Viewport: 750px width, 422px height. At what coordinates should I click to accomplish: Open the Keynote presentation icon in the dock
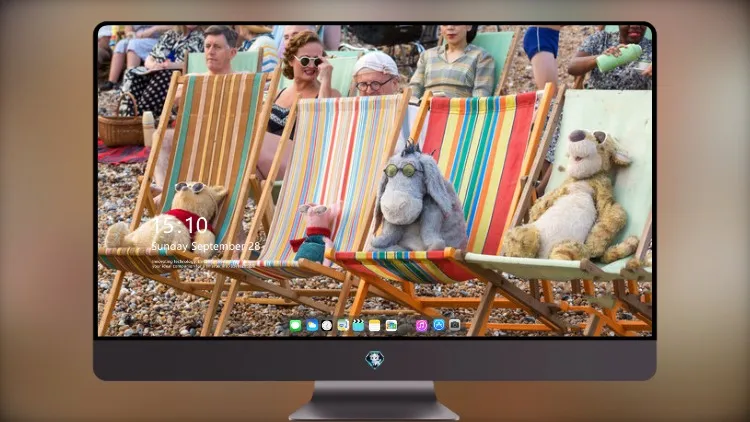click(343, 326)
